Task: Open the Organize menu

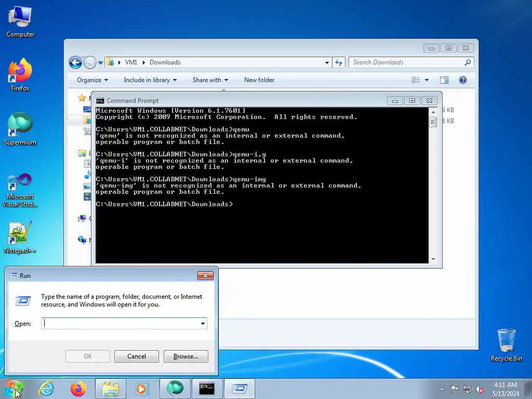Action: (x=92, y=80)
